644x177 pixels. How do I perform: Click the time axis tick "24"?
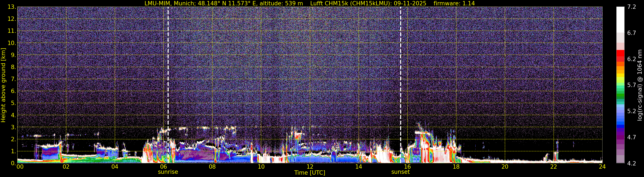pyautogui.click(x=602, y=167)
